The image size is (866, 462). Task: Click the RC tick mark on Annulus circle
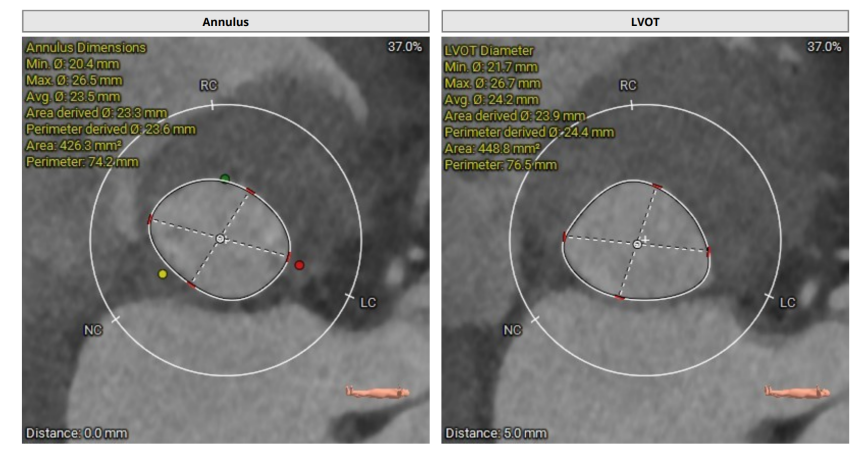click(x=212, y=104)
